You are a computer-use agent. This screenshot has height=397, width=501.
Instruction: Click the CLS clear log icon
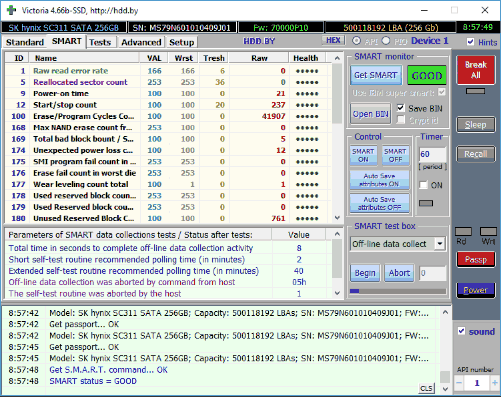(426, 388)
